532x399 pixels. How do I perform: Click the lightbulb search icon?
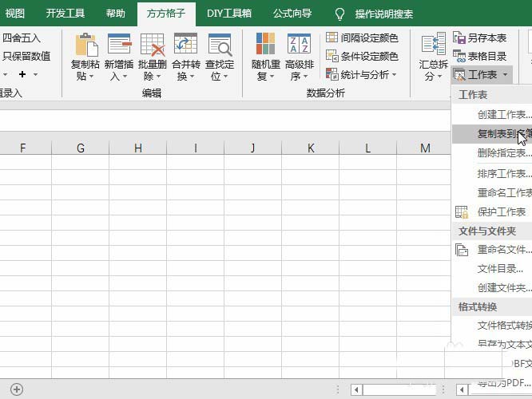click(x=339, y=14)
